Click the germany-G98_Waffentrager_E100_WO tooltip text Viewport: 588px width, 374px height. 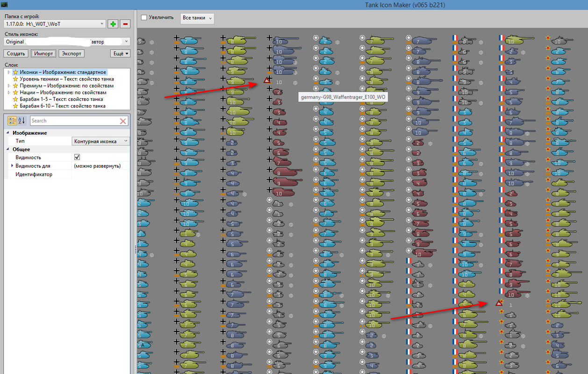344,97
